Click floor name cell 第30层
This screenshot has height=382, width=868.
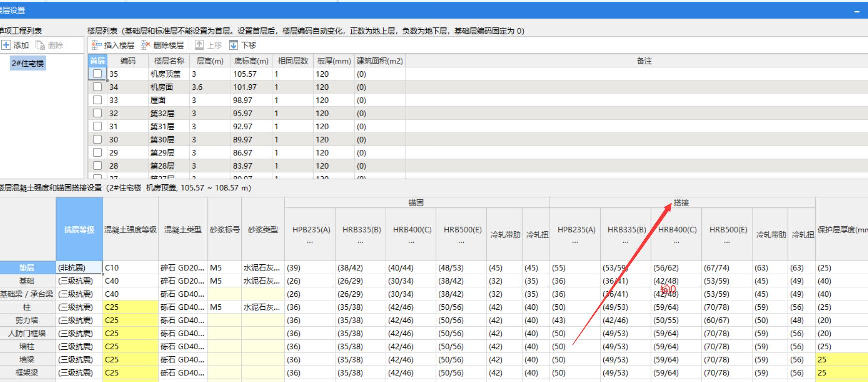169,139
